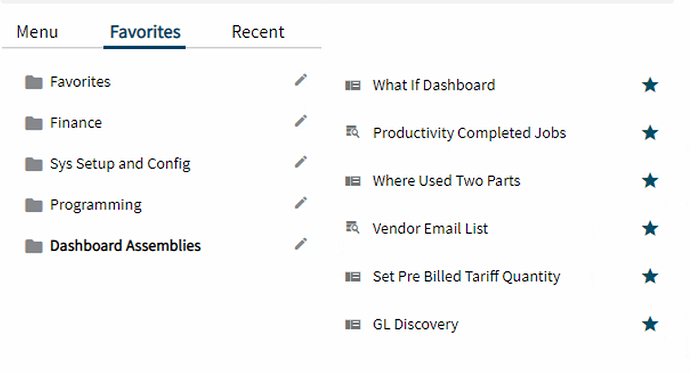The height and width of the screenshot is (374, 690).
Task: Edit the Sys Setup and Config folder
Action: tap(301, 162)
